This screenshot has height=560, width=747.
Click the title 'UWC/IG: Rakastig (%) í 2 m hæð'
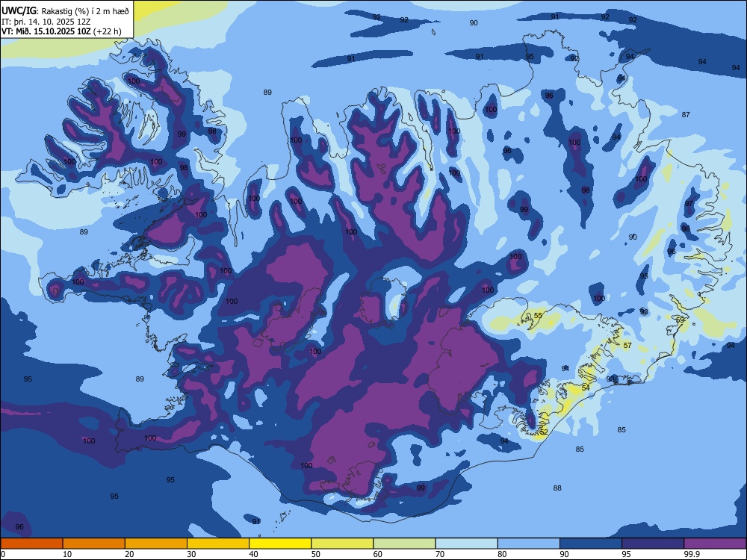tap(65, 11)
